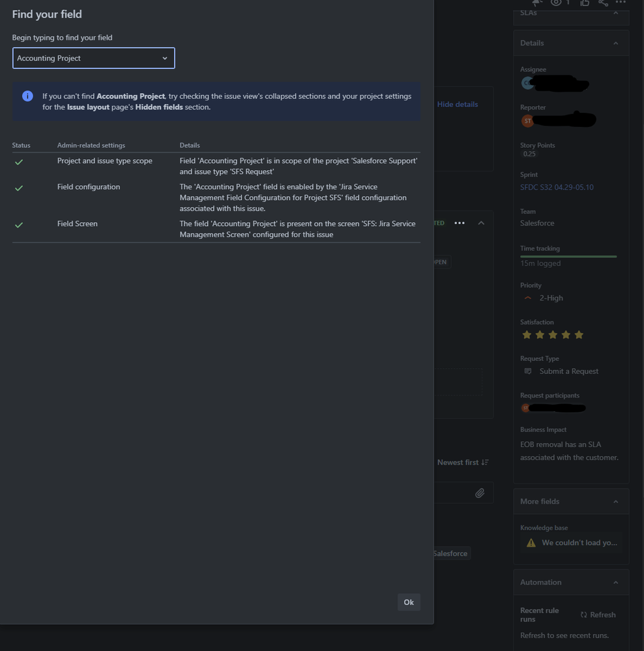Click the Submit a Request type icon
Screen dimensions: 644x651
point(529,371)
